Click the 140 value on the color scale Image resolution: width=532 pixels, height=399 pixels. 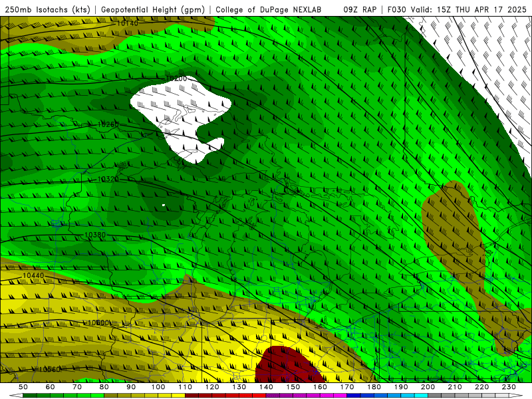click(266, 387)
